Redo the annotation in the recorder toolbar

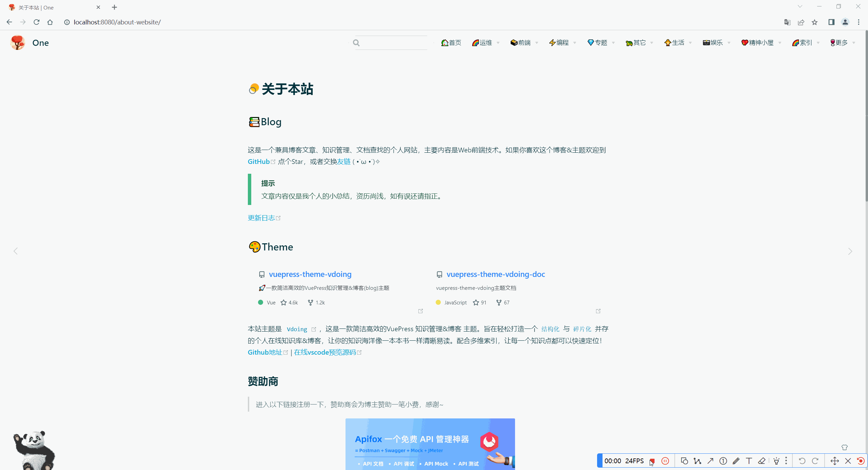coord(815,461)
